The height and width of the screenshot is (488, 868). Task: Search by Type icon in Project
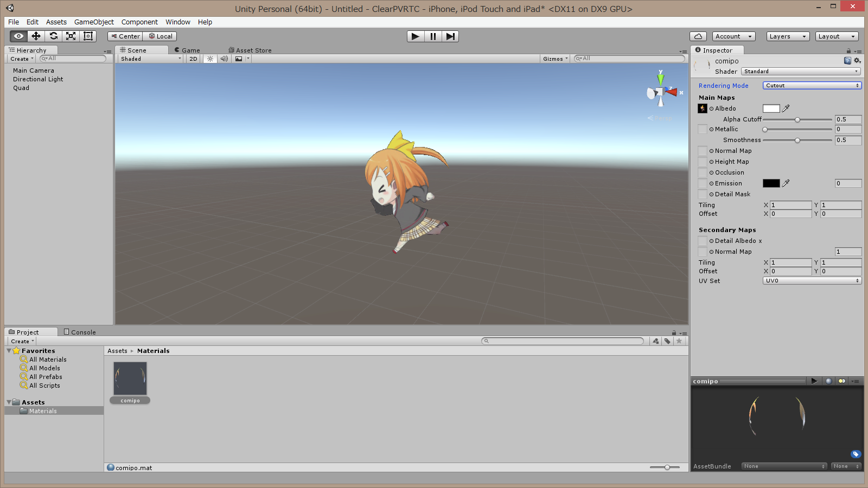pos(656,341)
